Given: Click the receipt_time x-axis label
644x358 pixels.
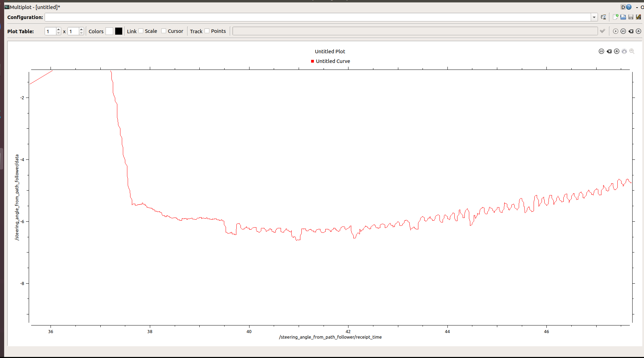Looking at the screenshot, I should pyautogui.click(x=330, y=337).
